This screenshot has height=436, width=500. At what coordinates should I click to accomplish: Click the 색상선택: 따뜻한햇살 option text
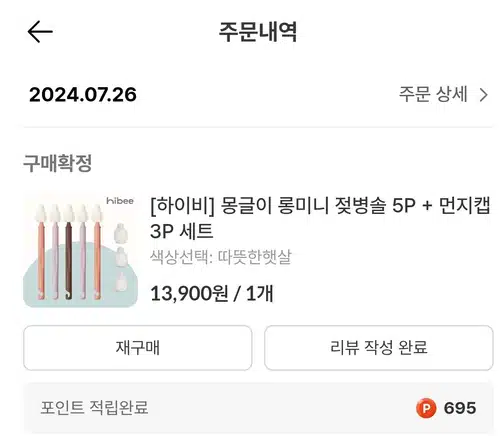tap(221, 257)
